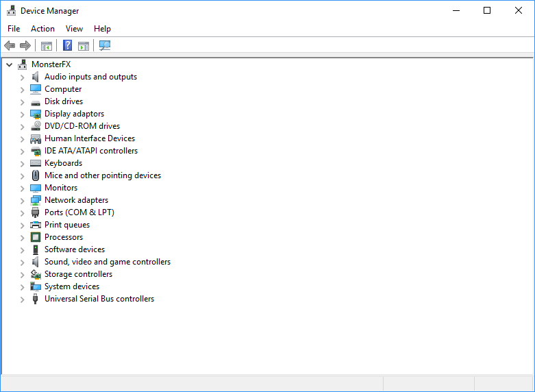Expand the Network adapters node

pos(22,200)
